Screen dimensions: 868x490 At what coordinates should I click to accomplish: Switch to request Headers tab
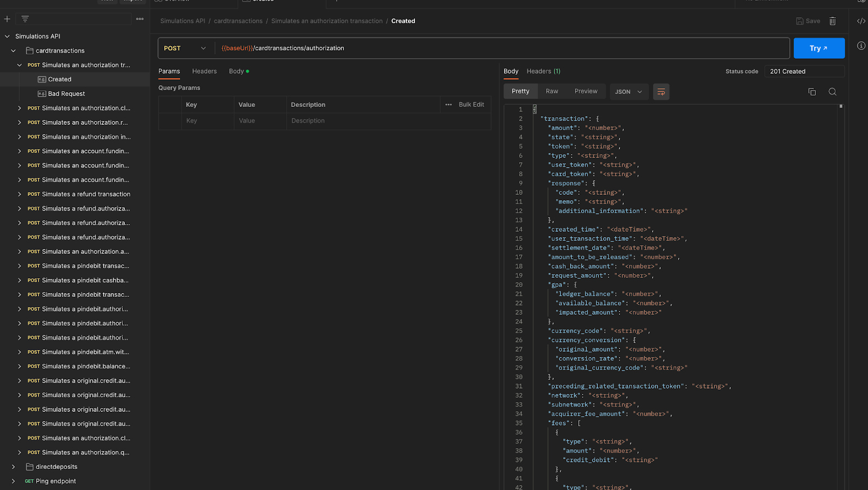click(205, 71)
